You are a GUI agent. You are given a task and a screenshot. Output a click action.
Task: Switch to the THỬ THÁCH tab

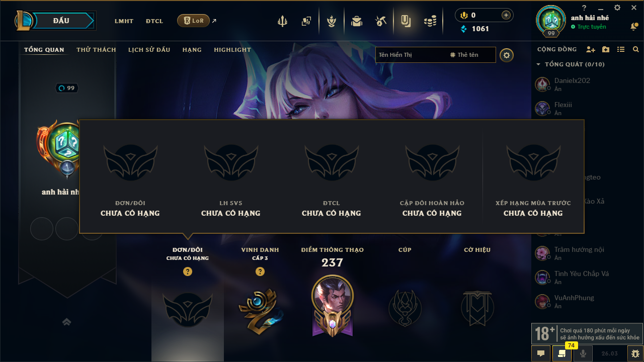(x=96, y=50)
